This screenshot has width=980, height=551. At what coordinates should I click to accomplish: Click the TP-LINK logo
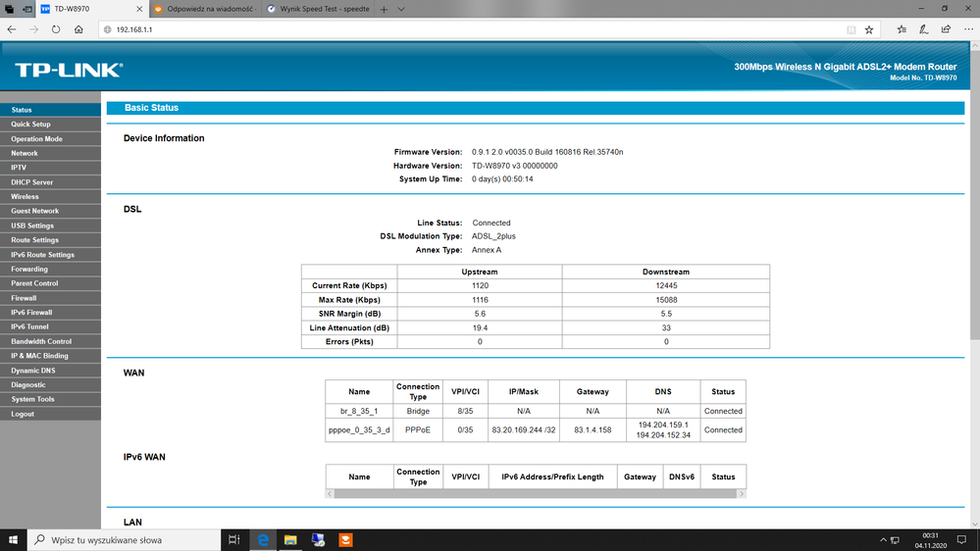(69, 70)
